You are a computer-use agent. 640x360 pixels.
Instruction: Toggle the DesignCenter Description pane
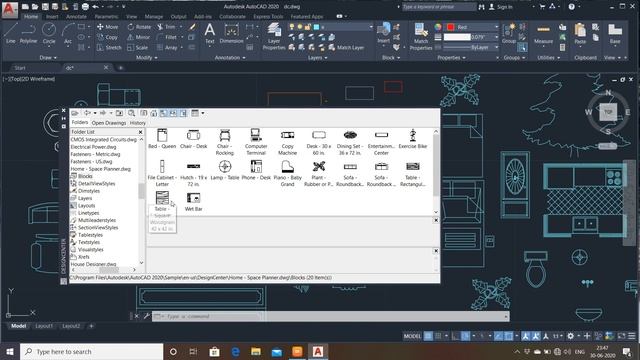click(183, 113)
